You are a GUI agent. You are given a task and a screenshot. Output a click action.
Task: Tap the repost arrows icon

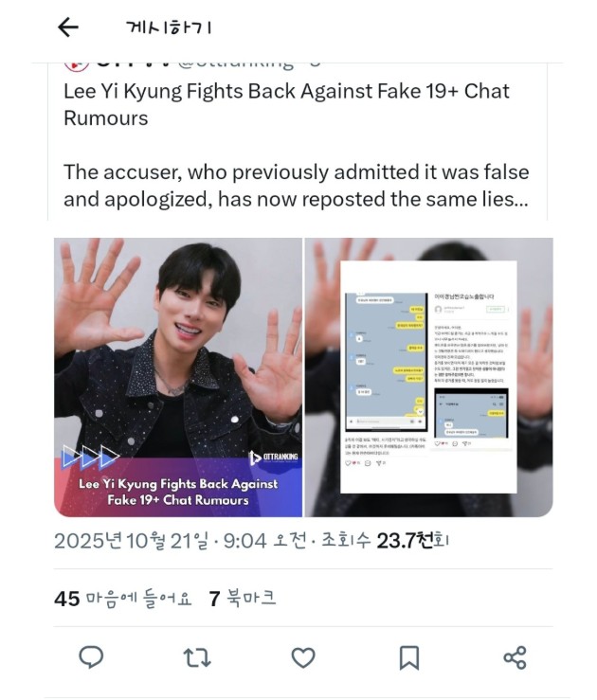[x=197, y=658]
